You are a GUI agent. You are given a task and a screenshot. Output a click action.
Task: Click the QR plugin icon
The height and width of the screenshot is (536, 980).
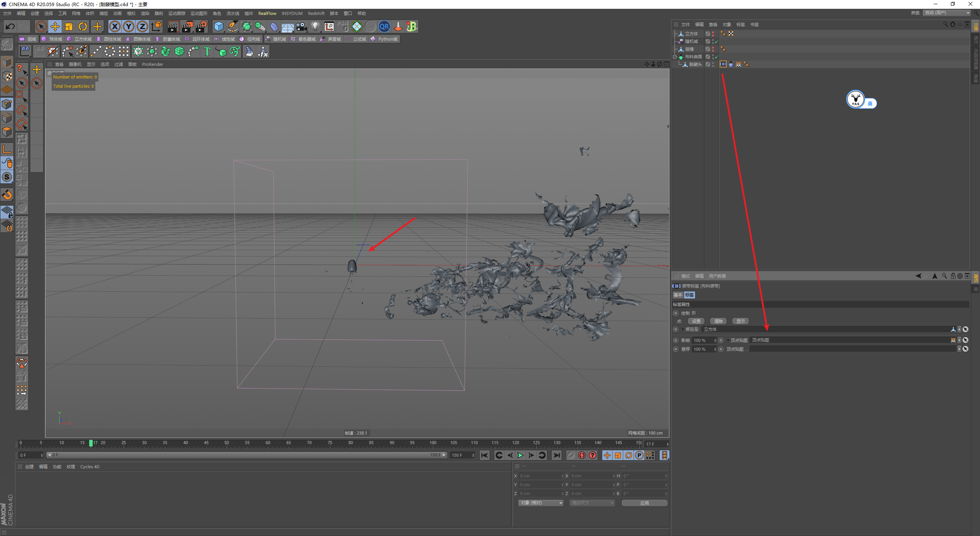click(384, 26)
